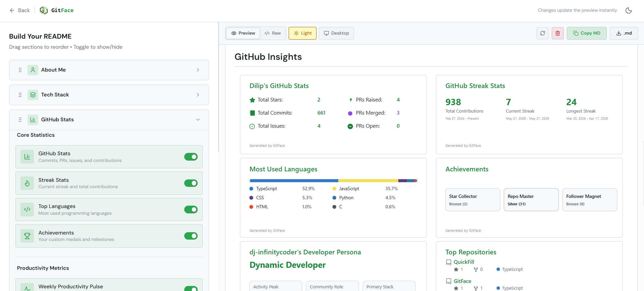Click the repo icon beside QuickFill
644x291 pixels.
point(449,262)
